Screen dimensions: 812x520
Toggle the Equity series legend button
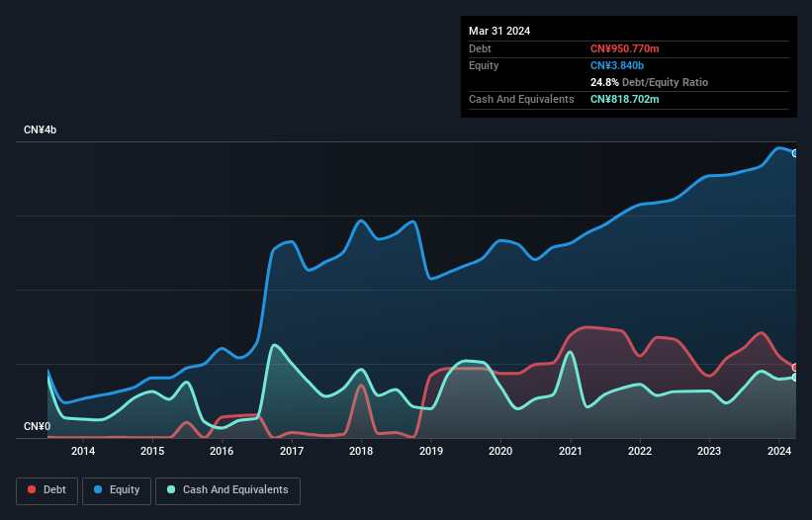(117, 490)
